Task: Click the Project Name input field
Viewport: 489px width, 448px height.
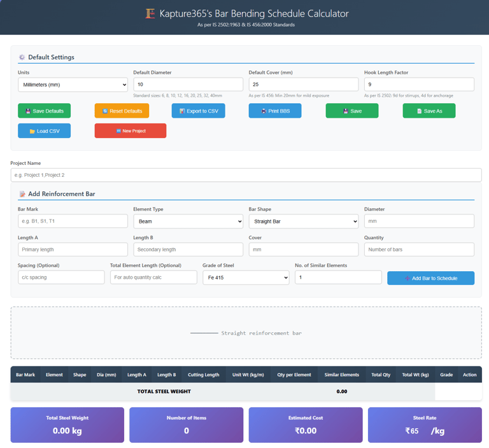Action: [246, 175]
